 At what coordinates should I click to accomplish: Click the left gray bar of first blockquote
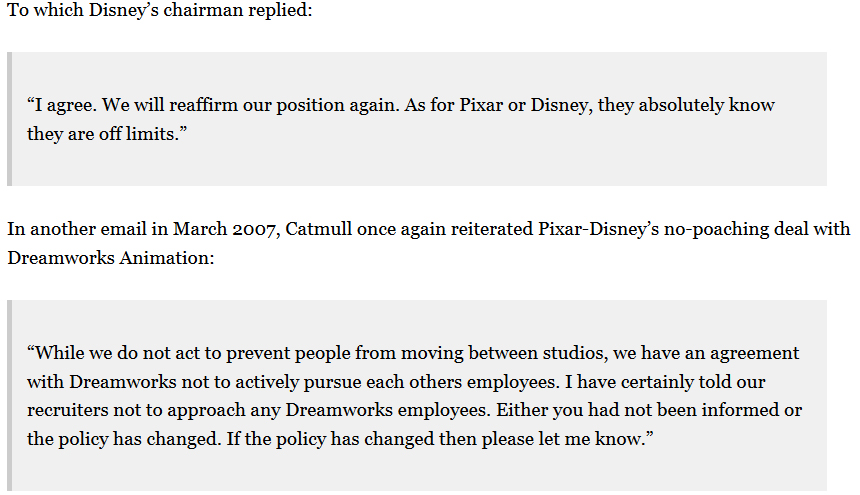(9, 119)
